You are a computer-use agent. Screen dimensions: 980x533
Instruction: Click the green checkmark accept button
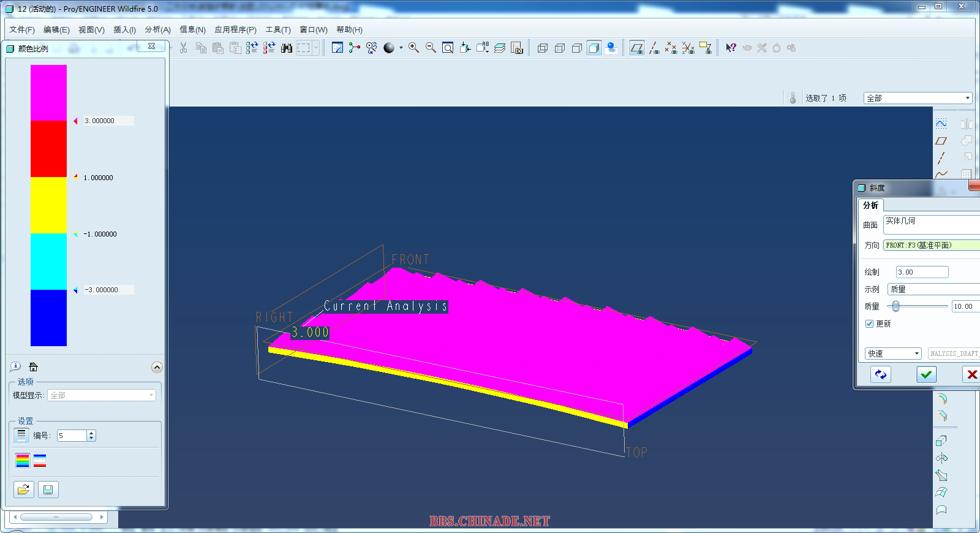click(x=926, y=374)
